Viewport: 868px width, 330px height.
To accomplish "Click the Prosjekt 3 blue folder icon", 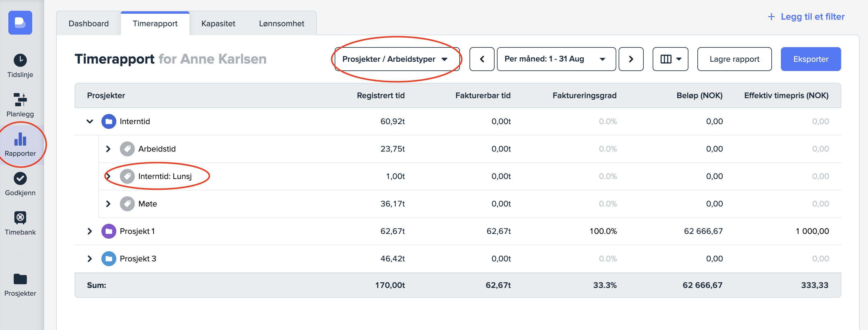I will pos(109,258).
